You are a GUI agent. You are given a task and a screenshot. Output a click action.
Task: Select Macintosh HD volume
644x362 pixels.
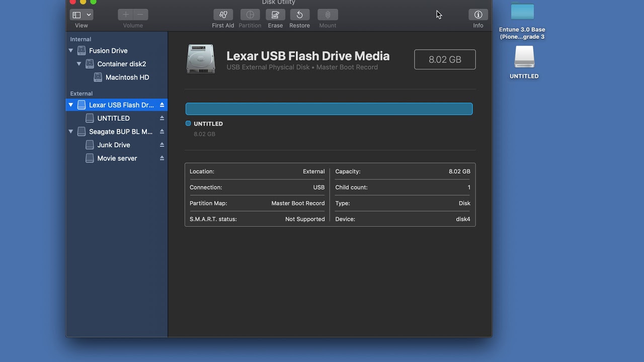[117, 77]
